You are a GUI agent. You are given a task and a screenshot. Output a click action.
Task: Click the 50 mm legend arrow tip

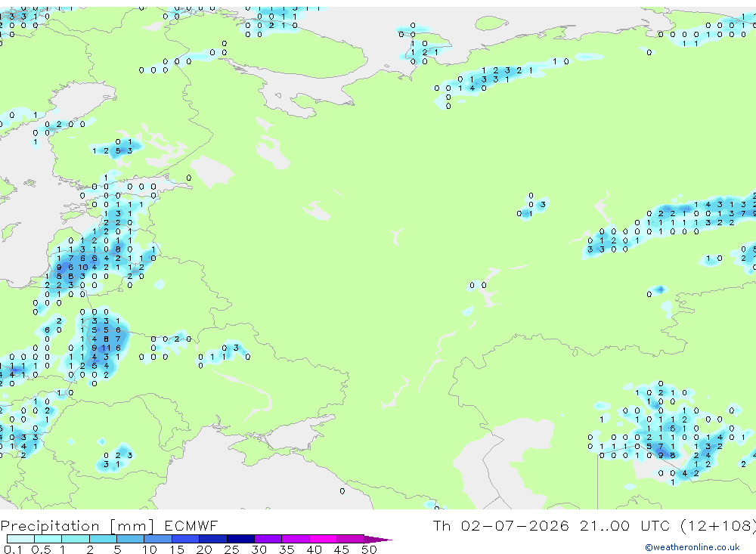tap(378, 539)
